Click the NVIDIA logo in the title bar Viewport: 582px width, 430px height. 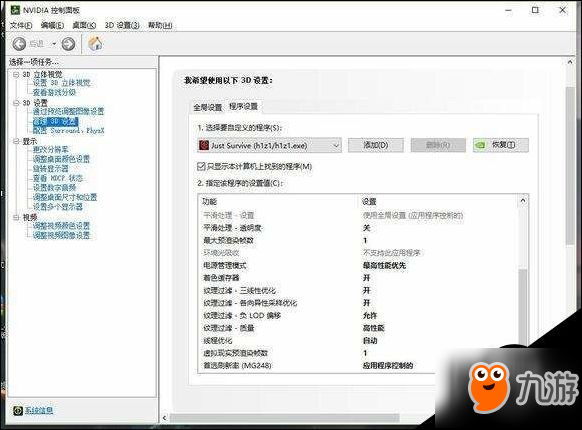(15, 10)
